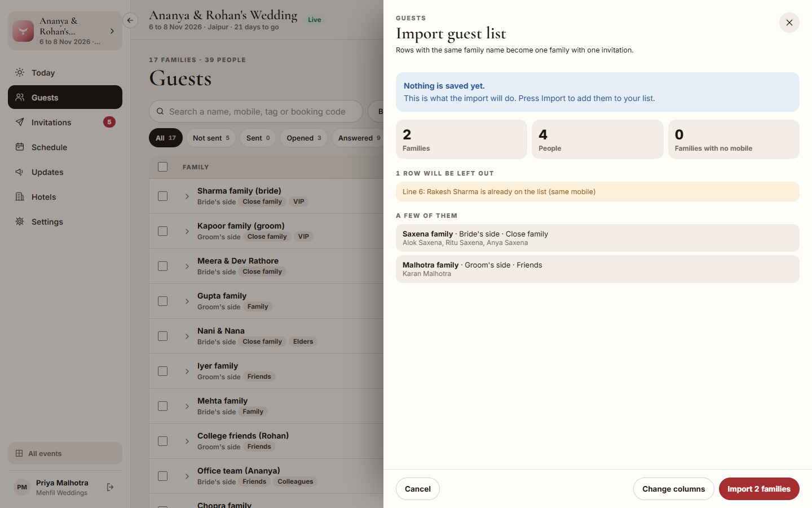
Task: Check the Sharma family (bride) checkbox
Action: coord(163,196)
